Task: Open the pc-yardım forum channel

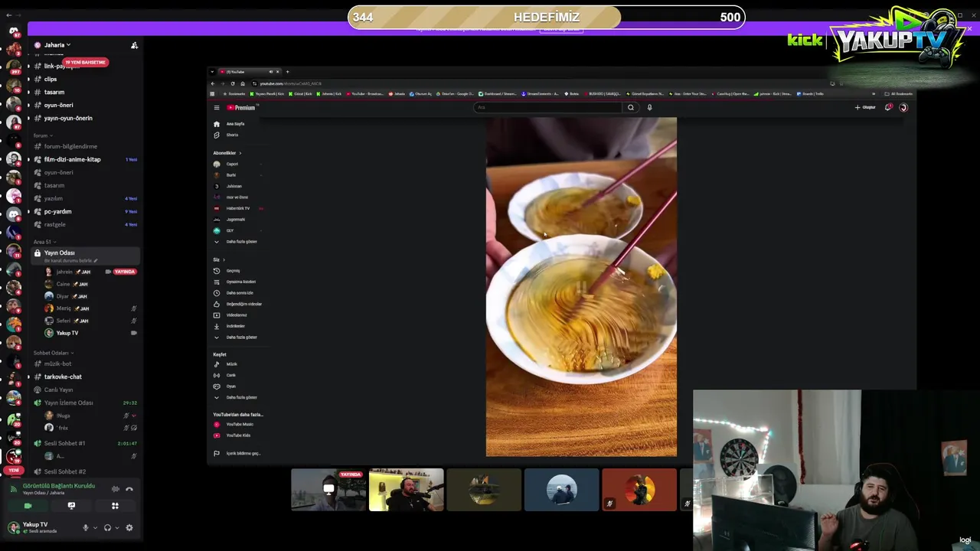Action: point(57,211)
